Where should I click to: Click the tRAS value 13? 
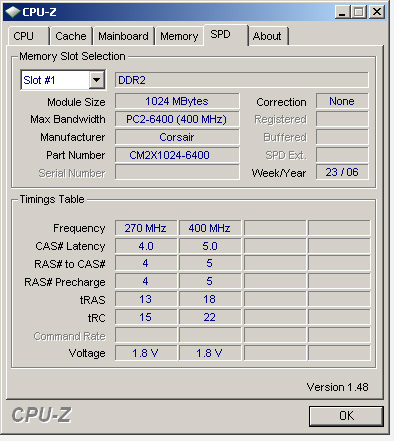tap(146, 299)
